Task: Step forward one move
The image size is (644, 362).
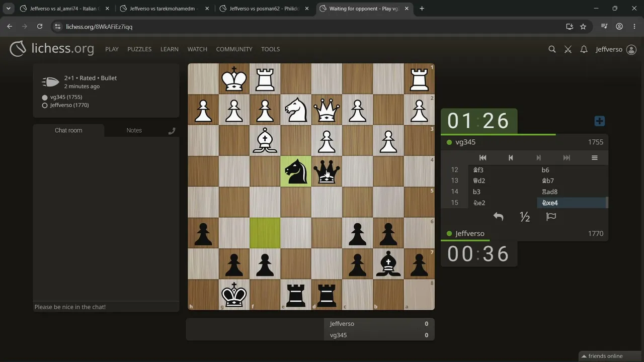Action: [x=538, y=158]
